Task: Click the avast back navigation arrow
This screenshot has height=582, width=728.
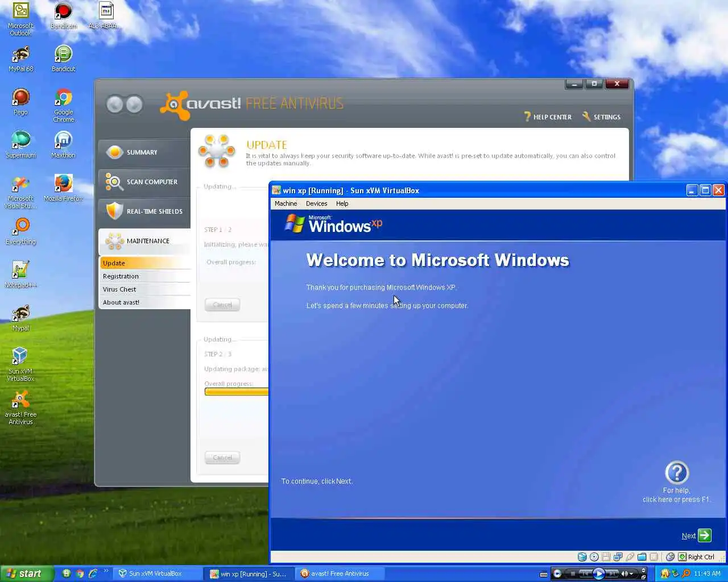Action: (115, 104)
